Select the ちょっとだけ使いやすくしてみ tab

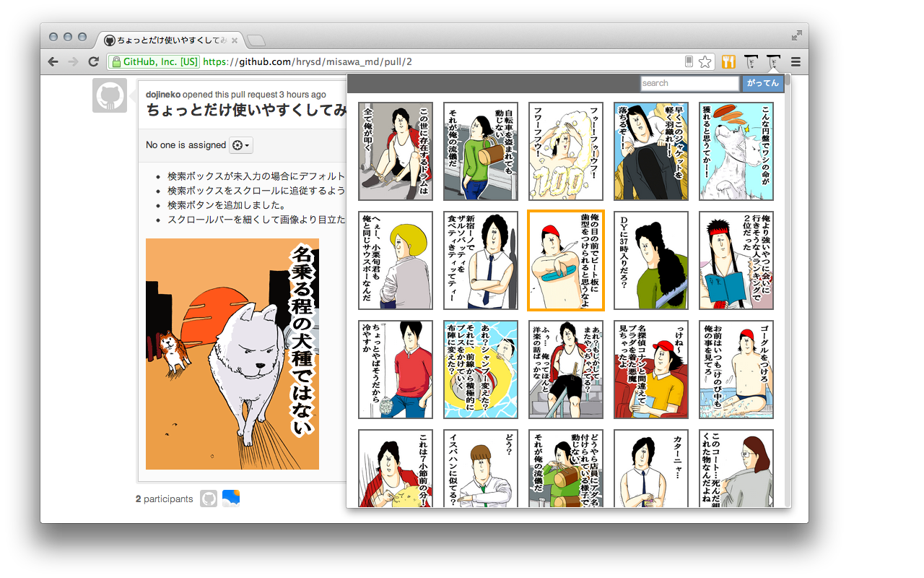pos(171,40)
